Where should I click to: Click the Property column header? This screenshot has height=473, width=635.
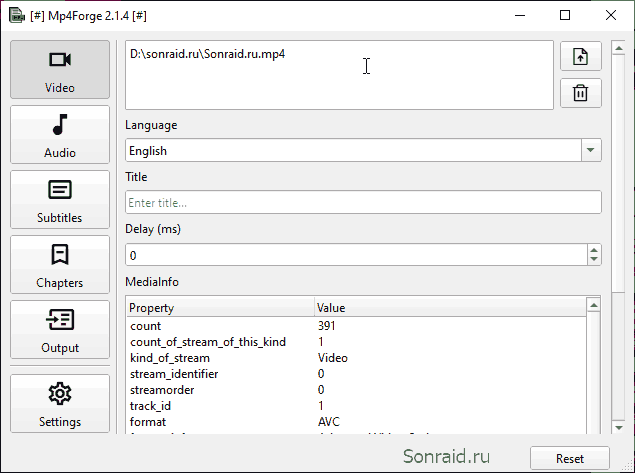pos(220,308)
